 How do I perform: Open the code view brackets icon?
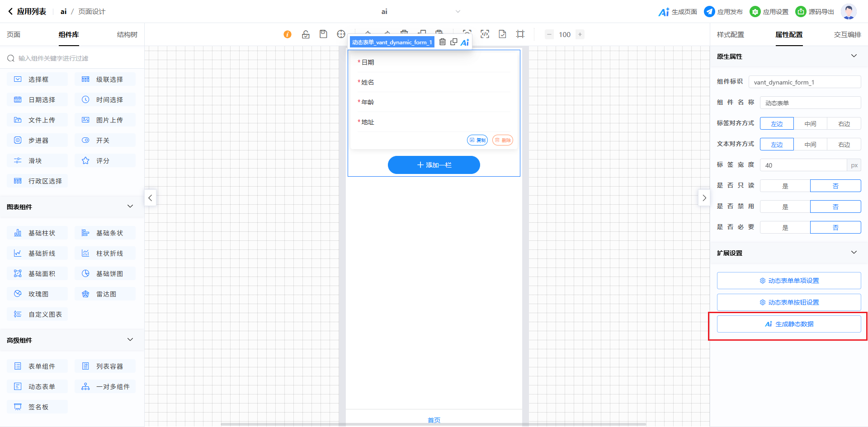pos(485,34)
